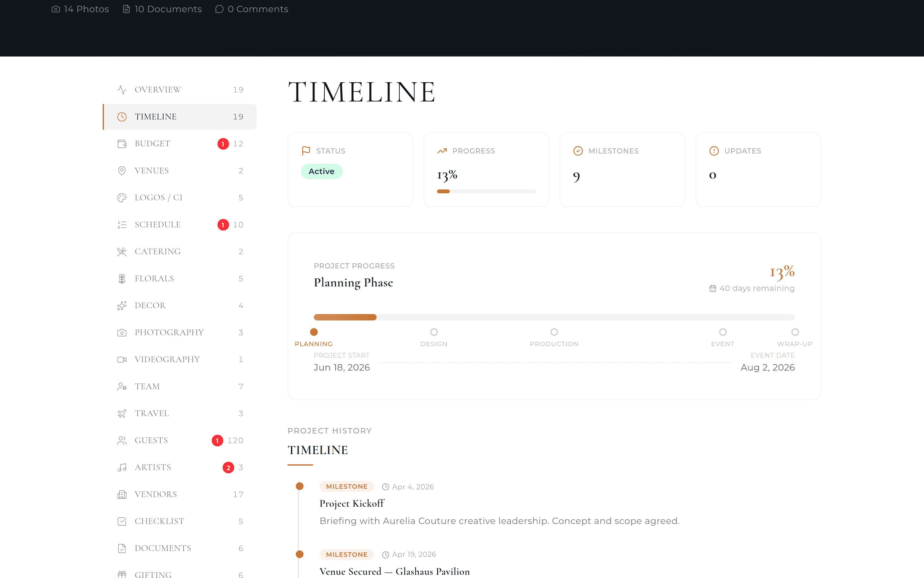Screen dimensions: 924x578
Task: Click the Vendors building icon
Action: [x=122, y=495]
